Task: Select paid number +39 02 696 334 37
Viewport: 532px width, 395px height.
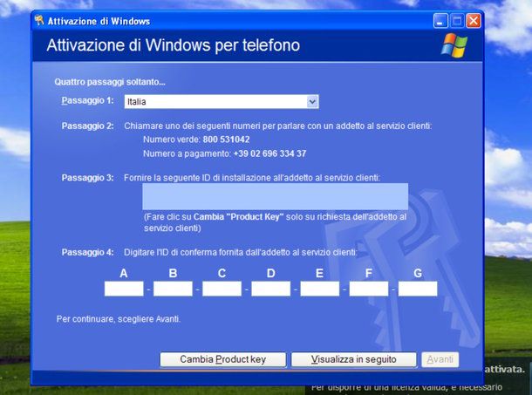Action: click(269, 153)
